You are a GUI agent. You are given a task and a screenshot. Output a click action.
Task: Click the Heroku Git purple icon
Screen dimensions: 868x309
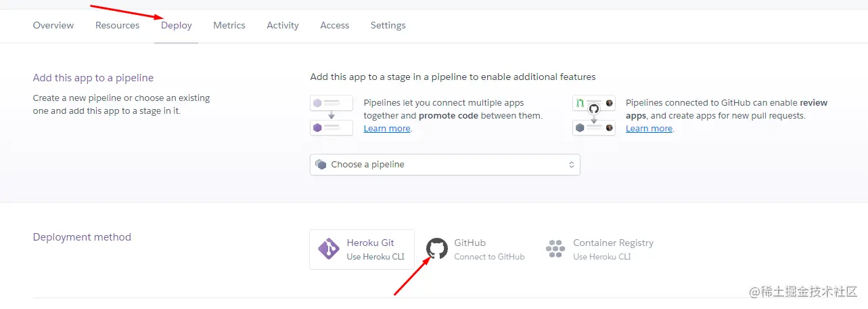[x=329, y=249]
